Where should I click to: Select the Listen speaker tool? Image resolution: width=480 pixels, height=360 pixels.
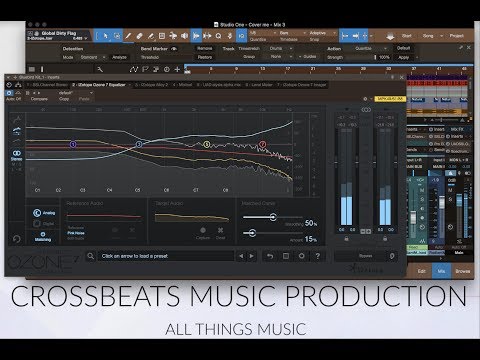pyautogui.click(x=184, y=36)
